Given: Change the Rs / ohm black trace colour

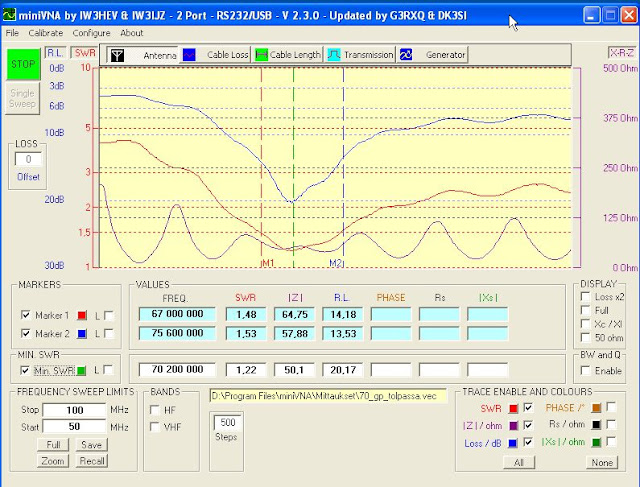Looking at the screenshot, I should coord(596,425).
